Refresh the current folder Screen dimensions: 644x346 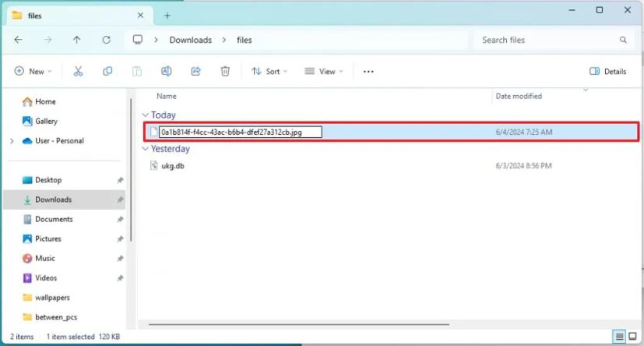point(107,40)
